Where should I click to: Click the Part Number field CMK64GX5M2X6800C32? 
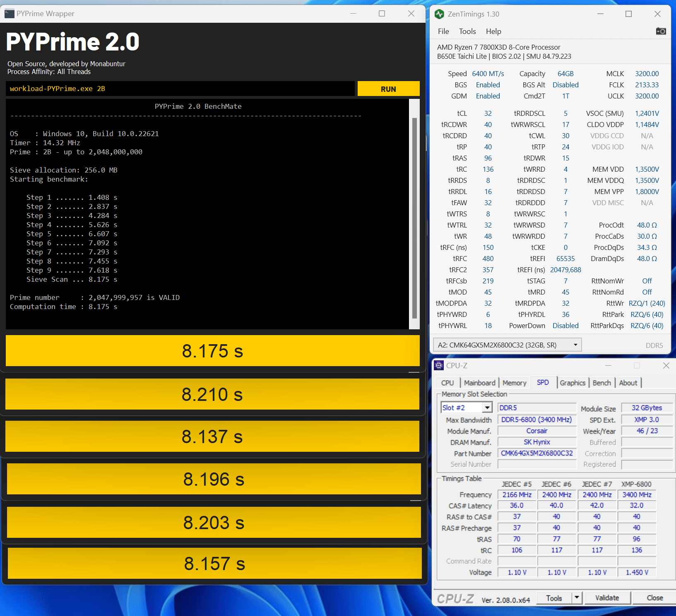point(537,453)
